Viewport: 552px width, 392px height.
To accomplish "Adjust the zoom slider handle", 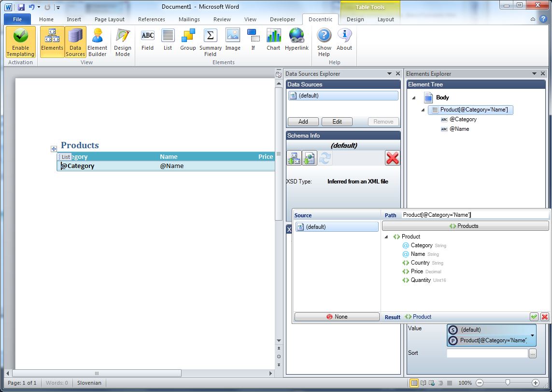I will pos(508,383).
